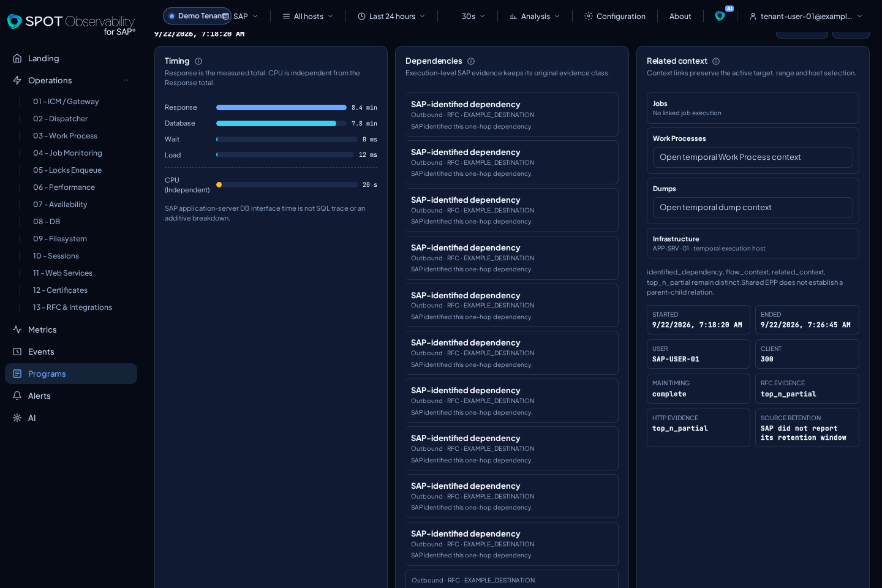Open the Last 24 hours time range
The image size is (882, 588).
point(391,16)
